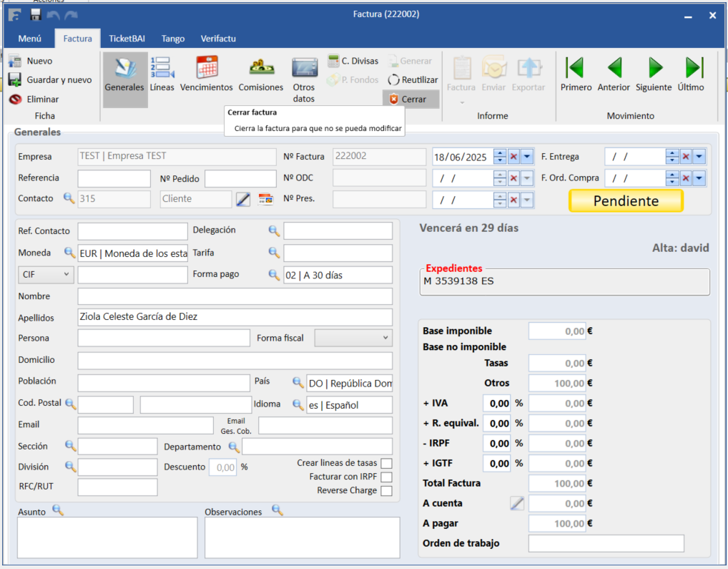Click the Observaciones text area
The width and height of the screenshot is (728, 569).
pos(302,538)
